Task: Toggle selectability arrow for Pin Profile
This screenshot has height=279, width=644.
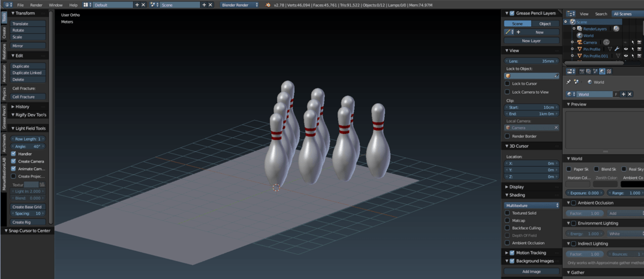Action: 633,49
